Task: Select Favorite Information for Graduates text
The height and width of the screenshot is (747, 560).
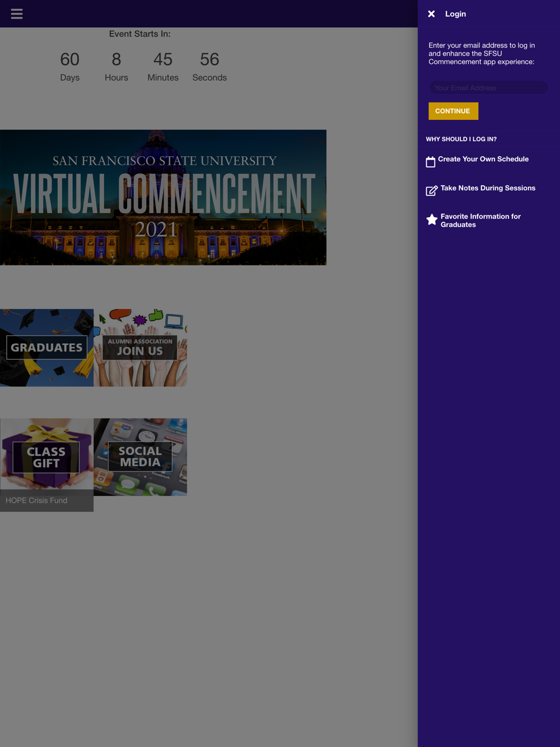Action: click(480, 221)
